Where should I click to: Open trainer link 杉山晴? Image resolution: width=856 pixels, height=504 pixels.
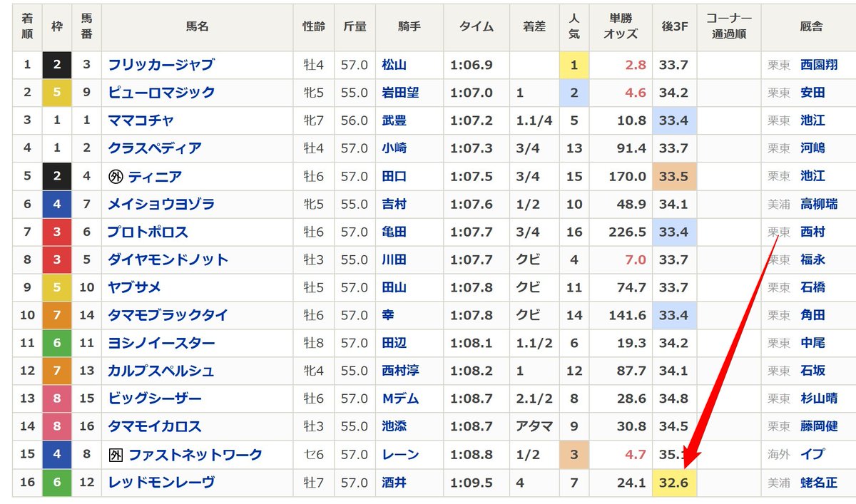coord(819,398)
